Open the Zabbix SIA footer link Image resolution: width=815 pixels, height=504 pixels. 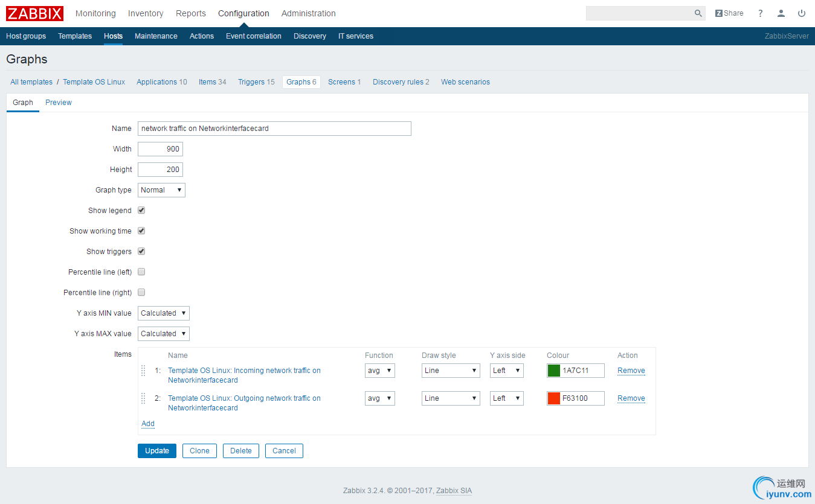[454, 491]
